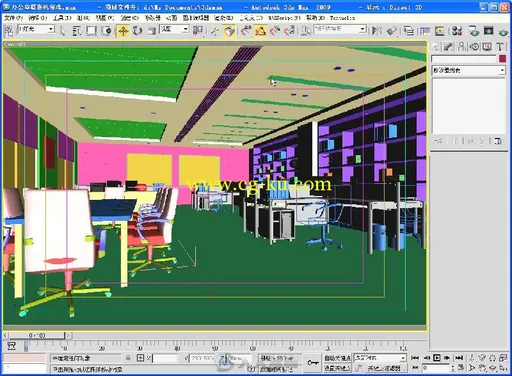Open Select by Name dialog
The width and height of the screenshot is (512, 376).
click(77, 31)
